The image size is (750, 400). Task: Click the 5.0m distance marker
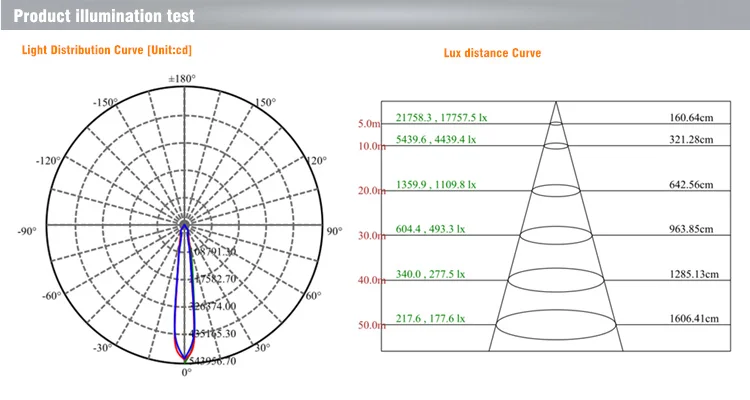pyautogui.click(x=370, y=124)
